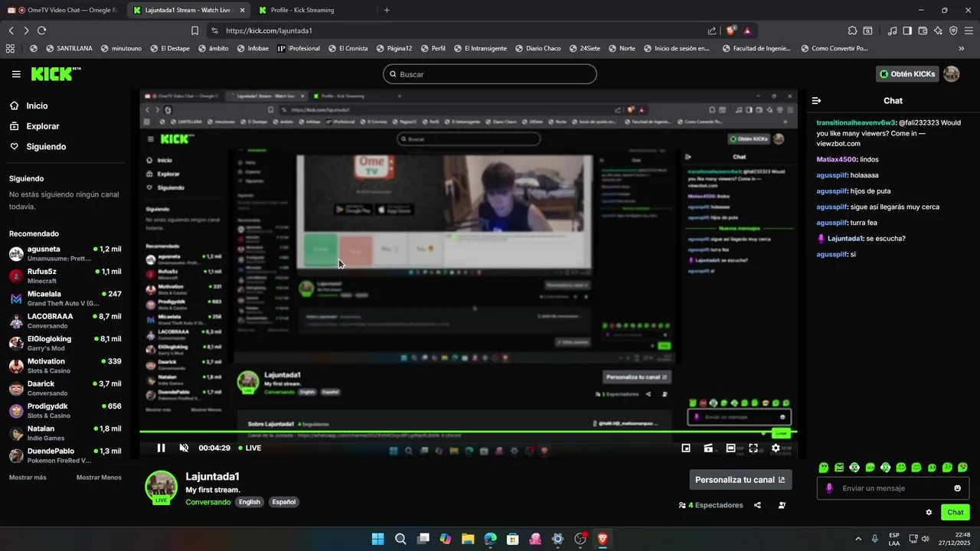This screenshot has height=551, width=980.
Task: Open the clip creation icon
Action: (x=708, y=448)
